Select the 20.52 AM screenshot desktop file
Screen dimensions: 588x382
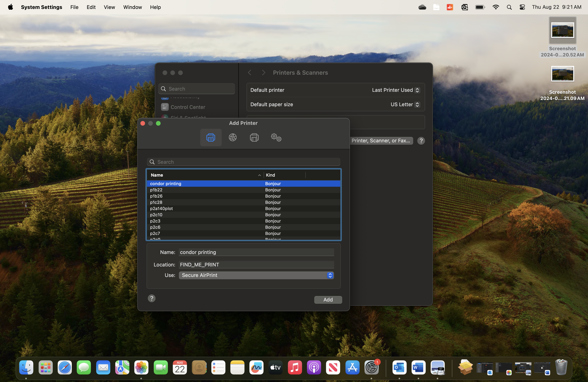pos(563,37)
